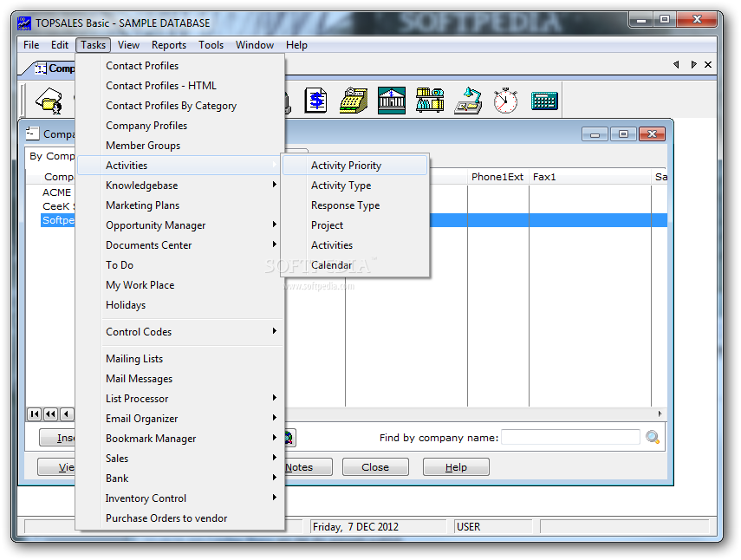Expand the Bank submenu
This screenshot has width=741, height=560.
(274, 478)
